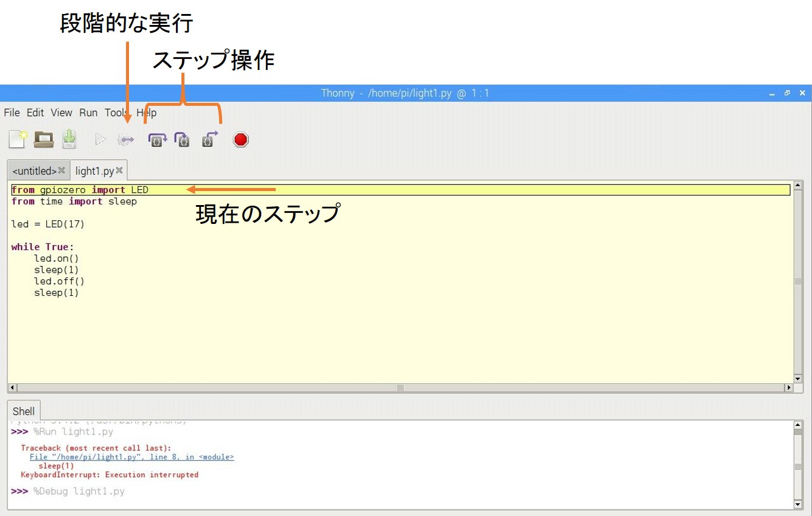Create a new file with toolbar icon
Viewport: 812px width, 516px height.
(18, 139)
